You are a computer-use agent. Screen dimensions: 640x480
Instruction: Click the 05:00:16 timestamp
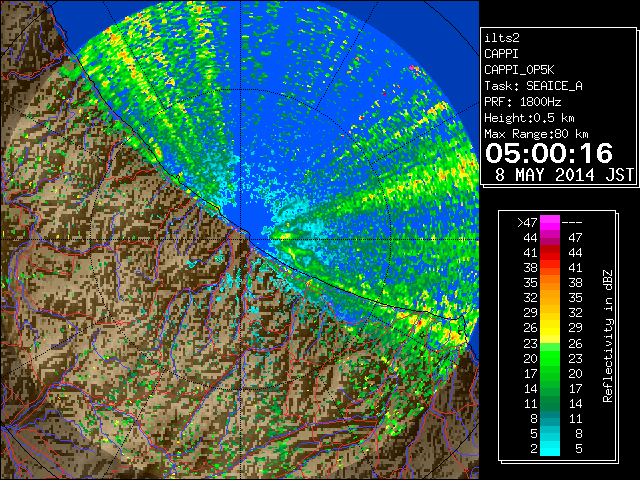549,153
